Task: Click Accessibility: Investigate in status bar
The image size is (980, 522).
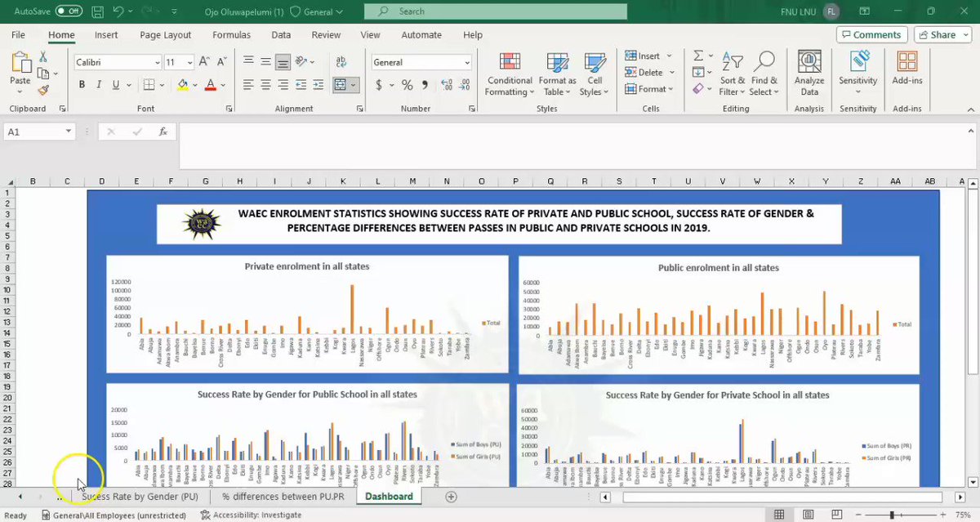Action: (x=252, y=515)
